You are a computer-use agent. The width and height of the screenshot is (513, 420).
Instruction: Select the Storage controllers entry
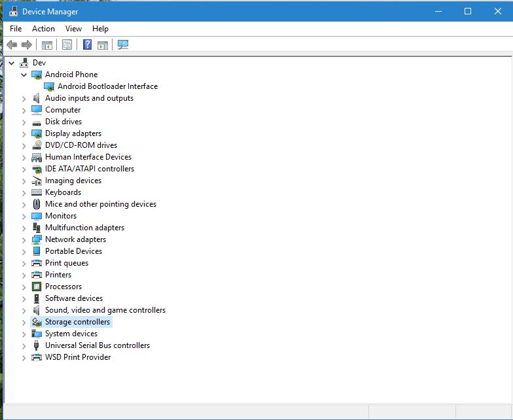77,322
